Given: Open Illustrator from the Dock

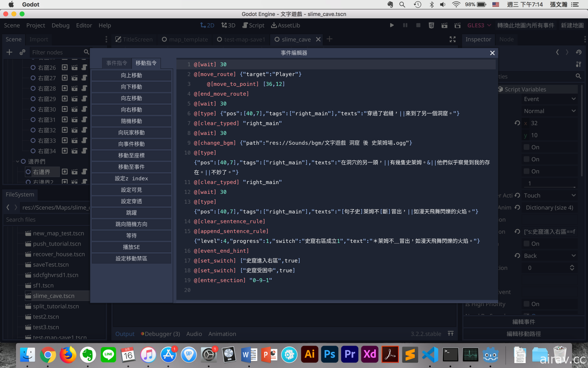Looking at the screenshot, I should pos(310,355).
